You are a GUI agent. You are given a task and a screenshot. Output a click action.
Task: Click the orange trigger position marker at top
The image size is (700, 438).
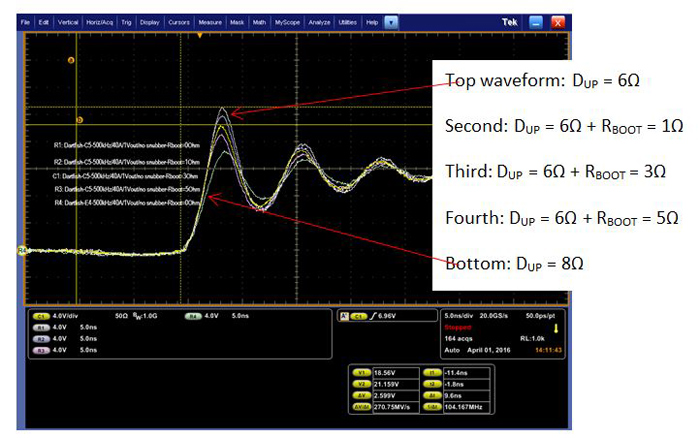(201, 36)
